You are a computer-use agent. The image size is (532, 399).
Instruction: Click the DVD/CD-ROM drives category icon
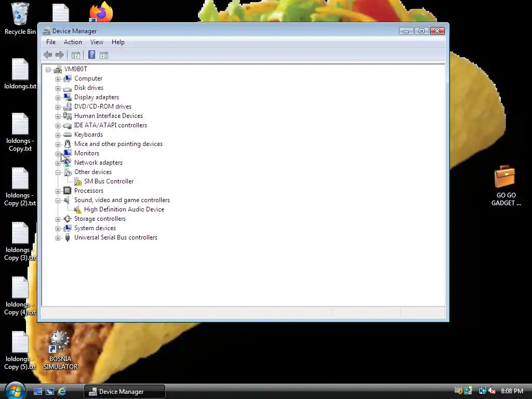pos(68,107)
